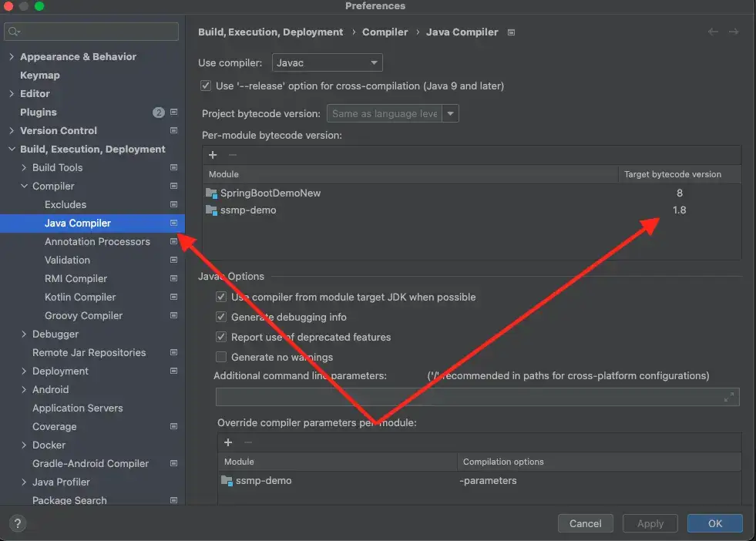Open the Use compiler Javac dropdown
This screenshot has width=756, height=541.
338,62
